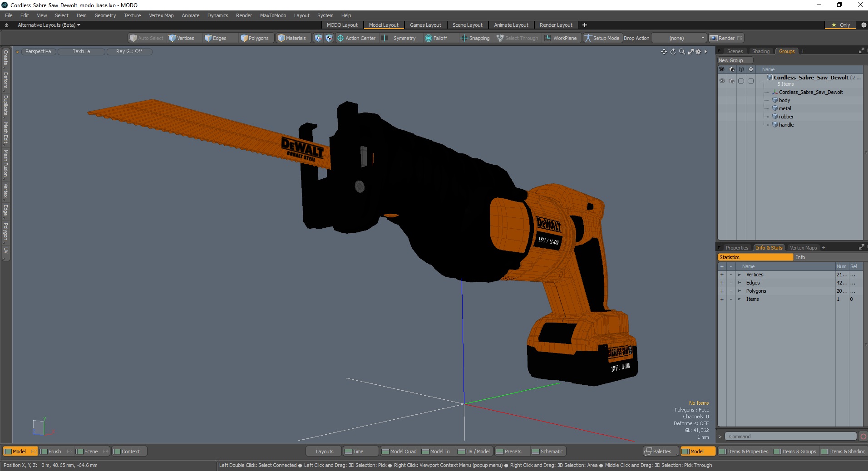The width and height of the screenshot is (868, 471).
Task: Tick the first checkbox in group row
Action: tap(741, 81)
